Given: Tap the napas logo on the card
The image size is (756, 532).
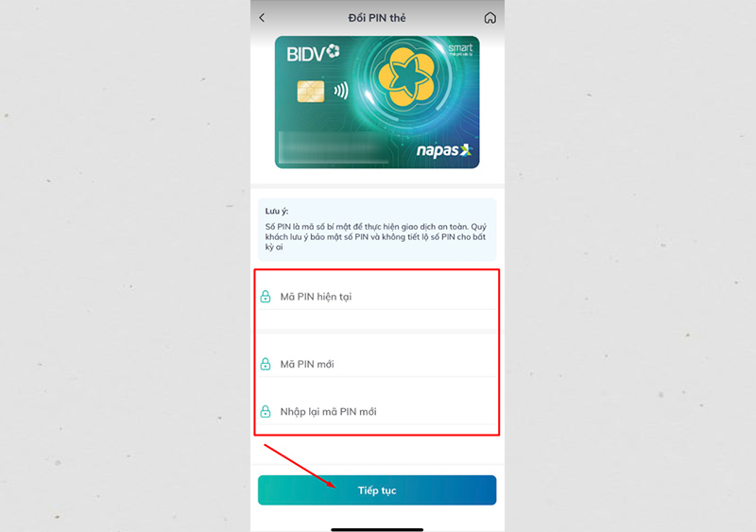Looking at the screenshot, I should click(444, 151).
